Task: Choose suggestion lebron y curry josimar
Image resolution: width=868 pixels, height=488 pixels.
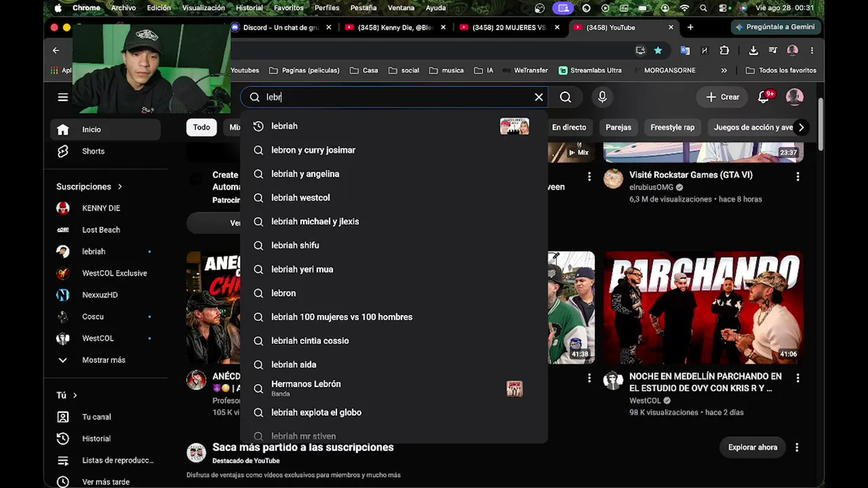Action: click(393, 150)
